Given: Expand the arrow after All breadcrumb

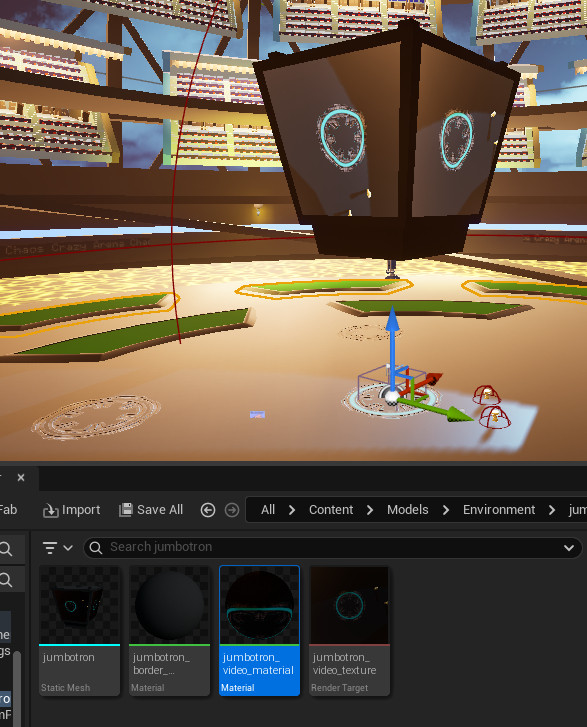Looking at the screenshot, I should [x=292, y=510].
